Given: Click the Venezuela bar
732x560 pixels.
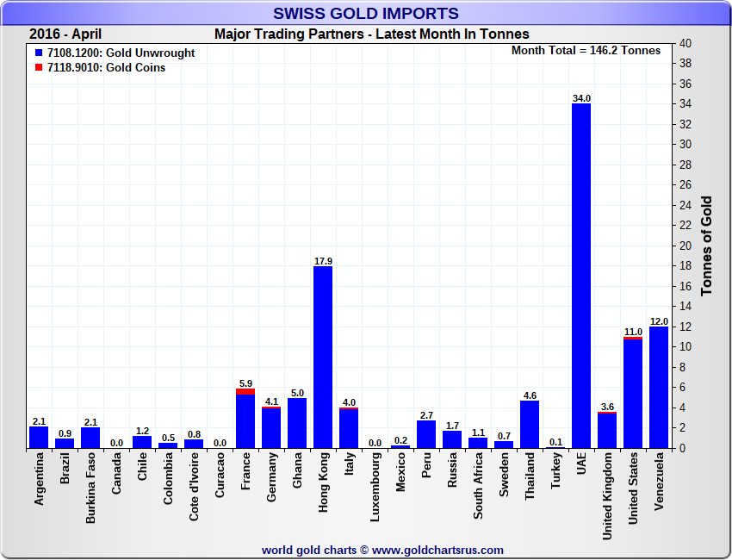Looking at the screenshot, I should [x=659, y=388].
